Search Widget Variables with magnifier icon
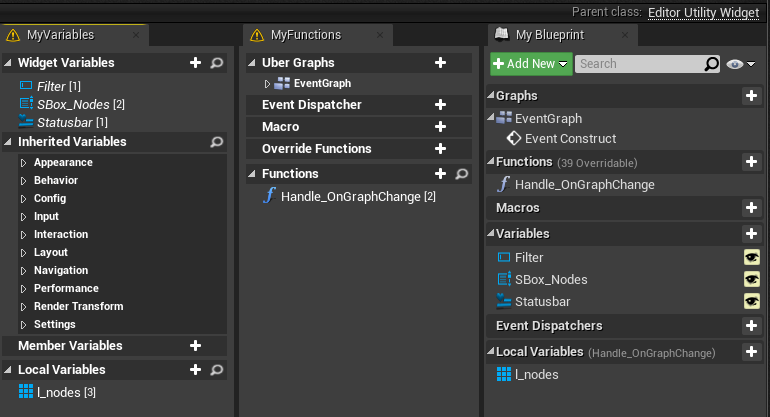The image size is (770, 417). [x=217, y=63]
